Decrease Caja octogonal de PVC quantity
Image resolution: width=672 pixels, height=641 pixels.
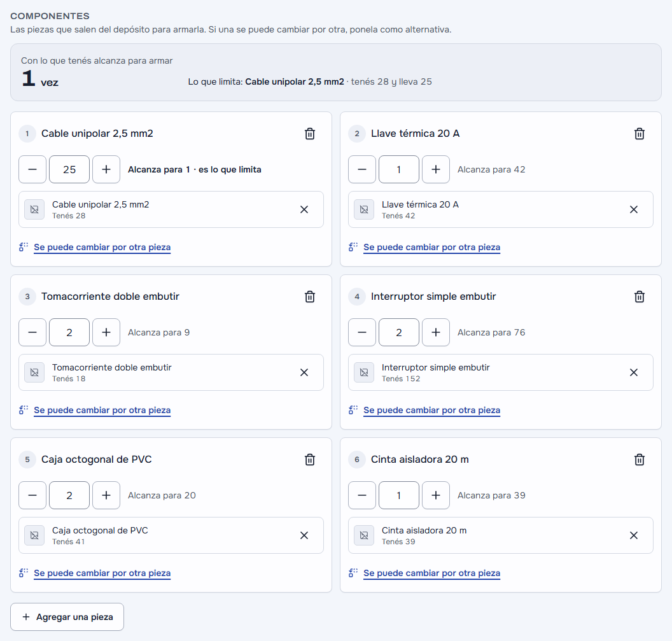(x=32, y=495)
